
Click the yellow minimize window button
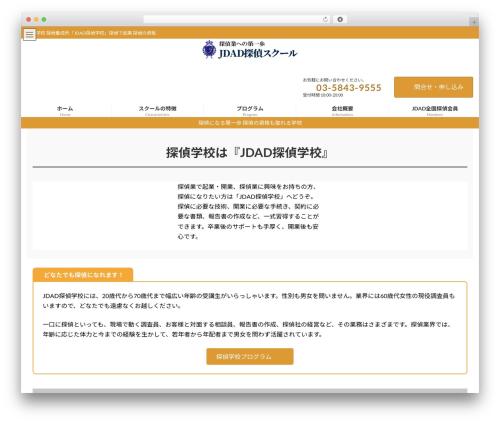coord(36,20)
